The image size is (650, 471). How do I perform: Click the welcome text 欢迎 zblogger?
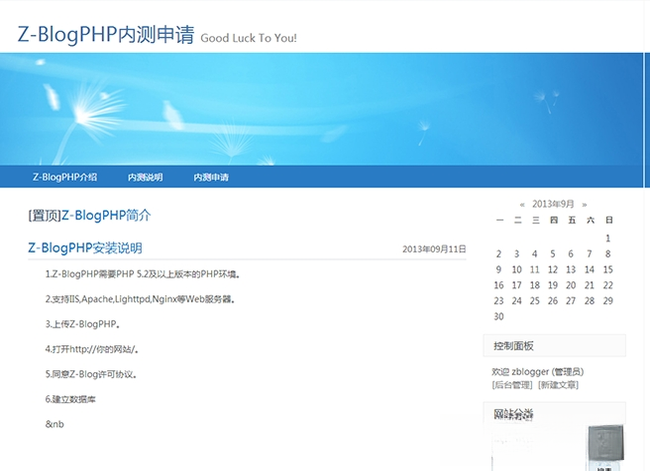click(538, 371)
